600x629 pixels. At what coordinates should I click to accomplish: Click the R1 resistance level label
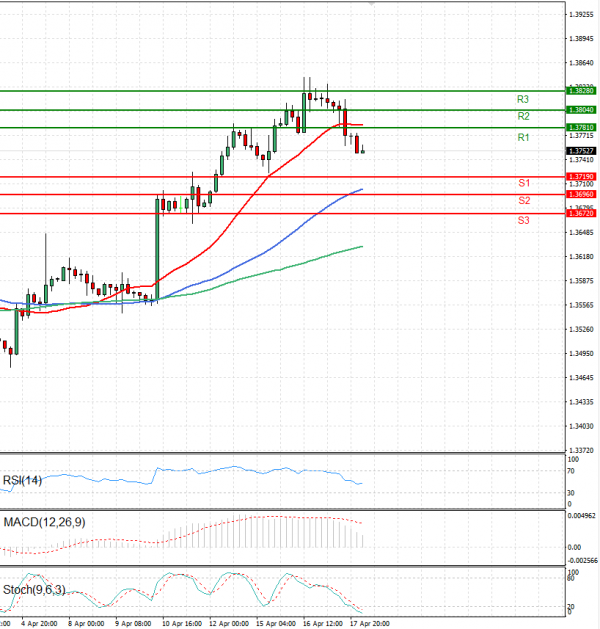point(523,138)
